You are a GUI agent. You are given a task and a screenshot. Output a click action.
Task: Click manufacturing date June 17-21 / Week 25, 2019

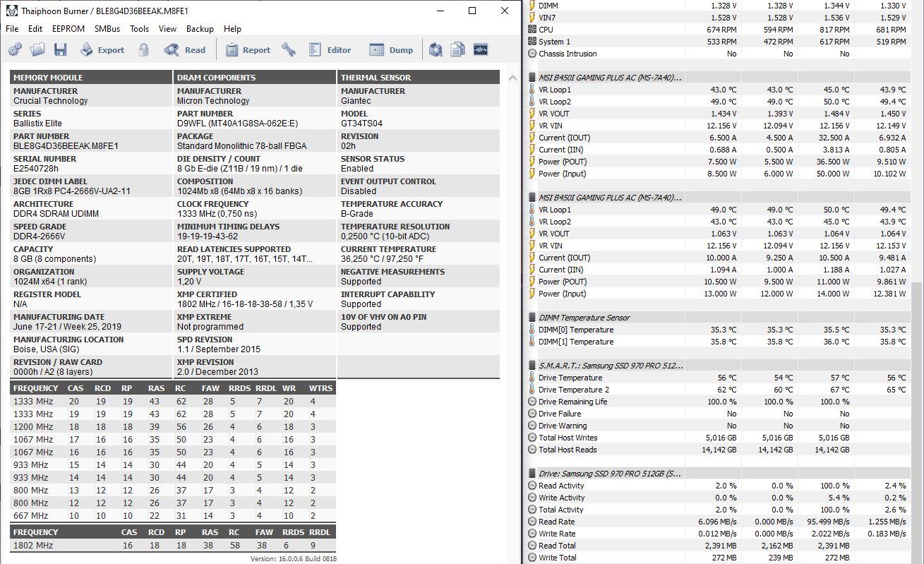[x=67, y=327]
